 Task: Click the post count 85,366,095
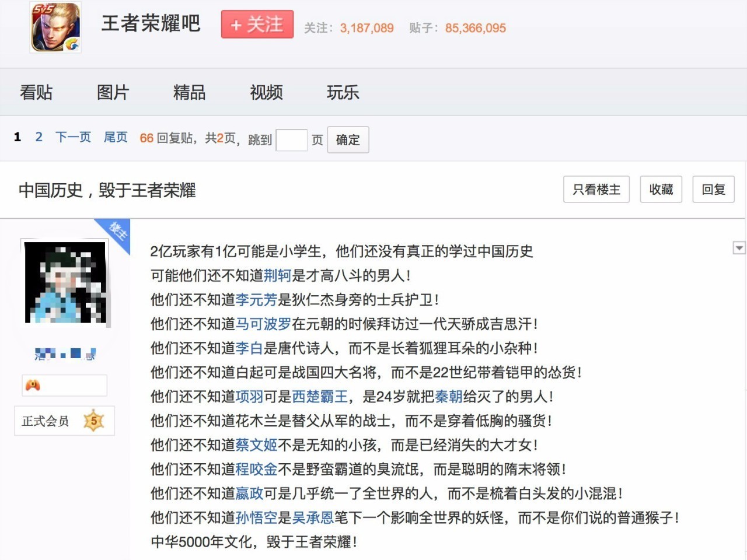pyautogui.click(x=476, y=28)
